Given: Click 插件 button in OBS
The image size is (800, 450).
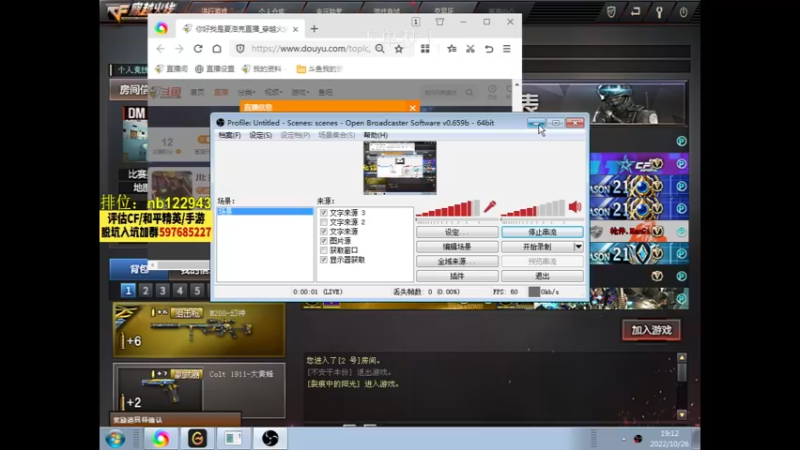Looking at the screenshot, I should 457,276.
